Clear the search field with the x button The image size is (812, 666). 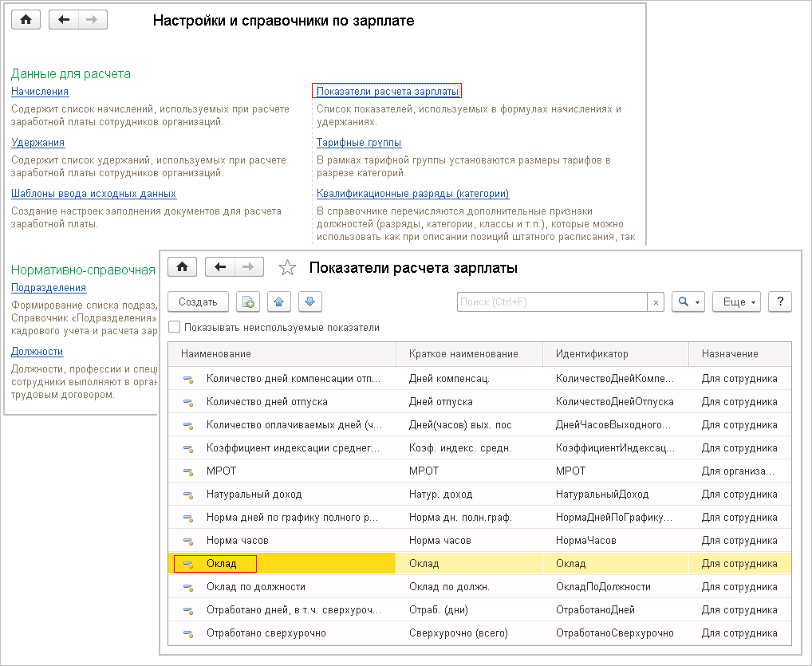coord(656,302)
